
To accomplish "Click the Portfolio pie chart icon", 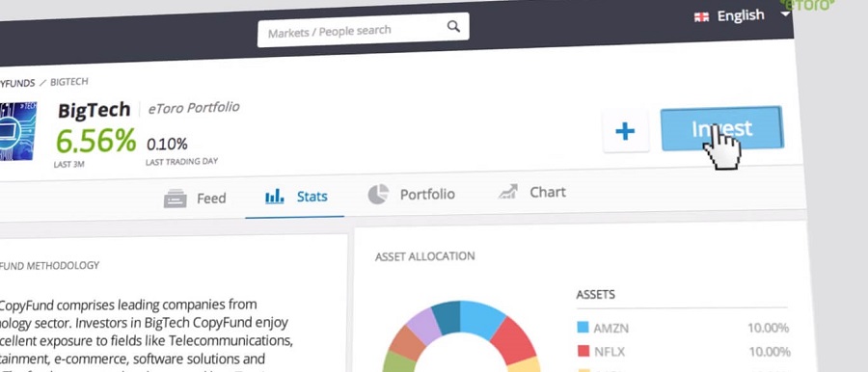I will [378, 195].
